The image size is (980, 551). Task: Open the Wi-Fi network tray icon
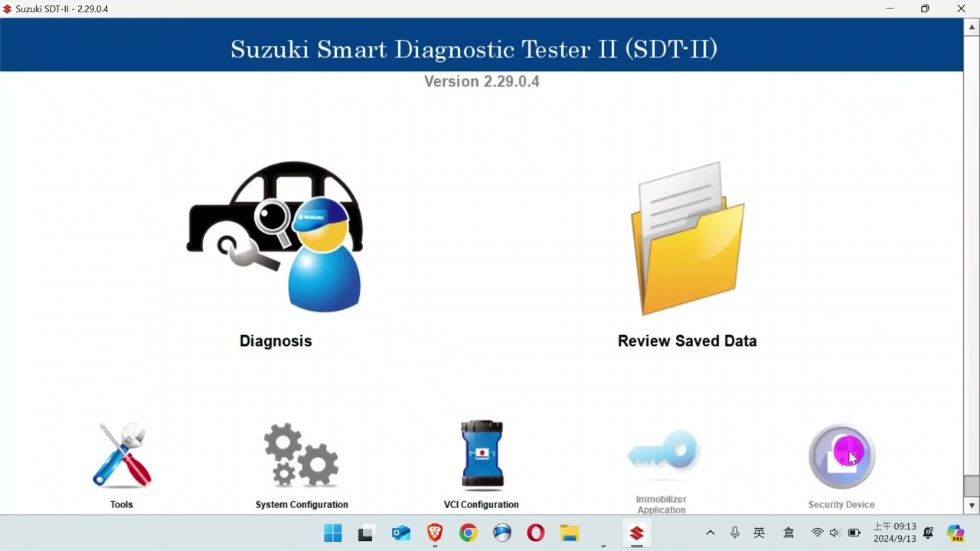pos(818,533)
